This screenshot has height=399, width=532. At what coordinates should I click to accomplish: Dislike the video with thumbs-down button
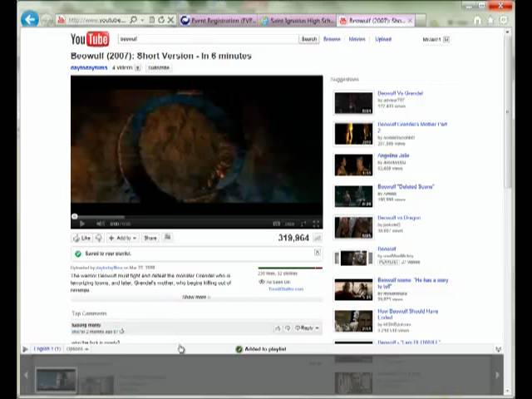[99, 238]
